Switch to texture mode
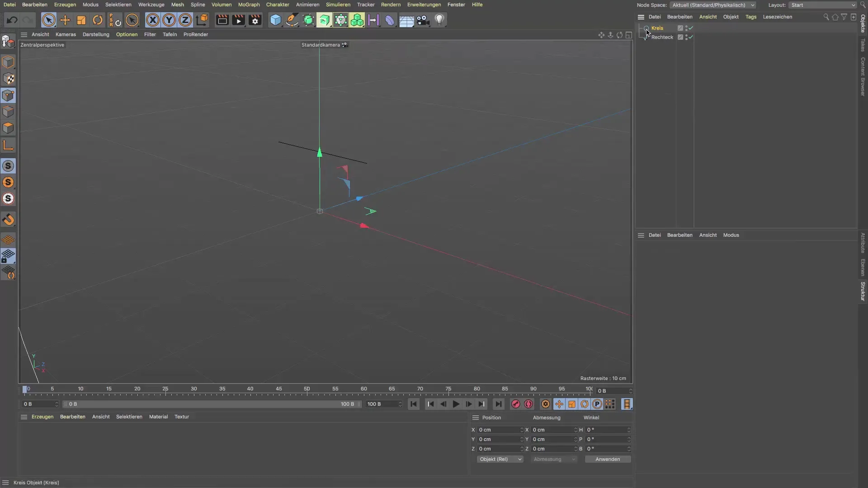 [8, 79]
